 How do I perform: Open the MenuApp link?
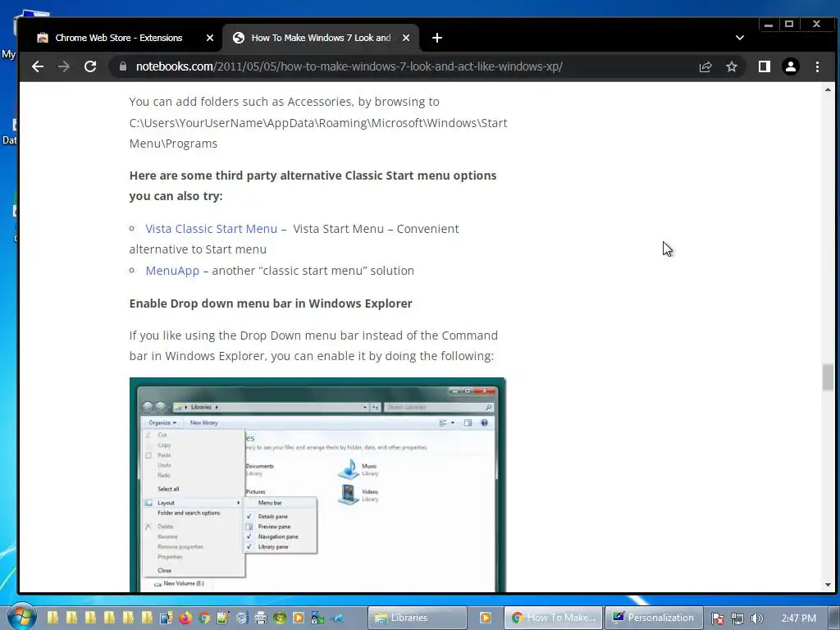(172, 271)
